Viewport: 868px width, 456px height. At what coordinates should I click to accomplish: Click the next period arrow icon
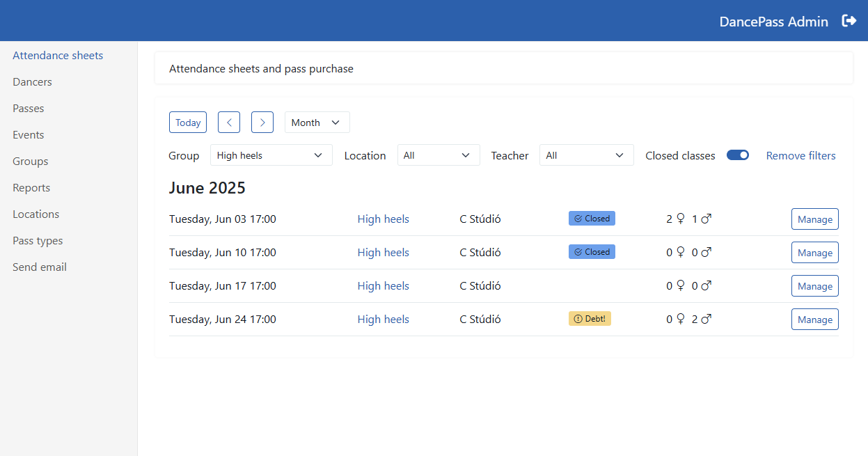pos(262,122)
